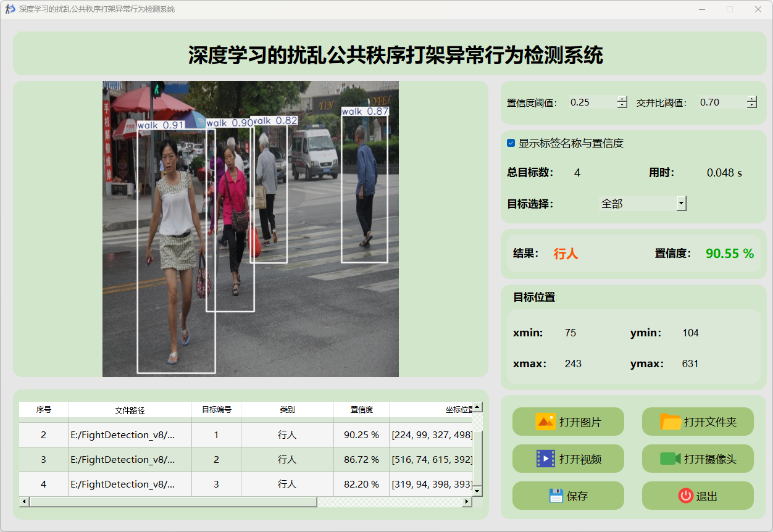The height and width of the screenshot is (532, 773).
Task: Click the detected image preview
Action: (x=250, y=228)
